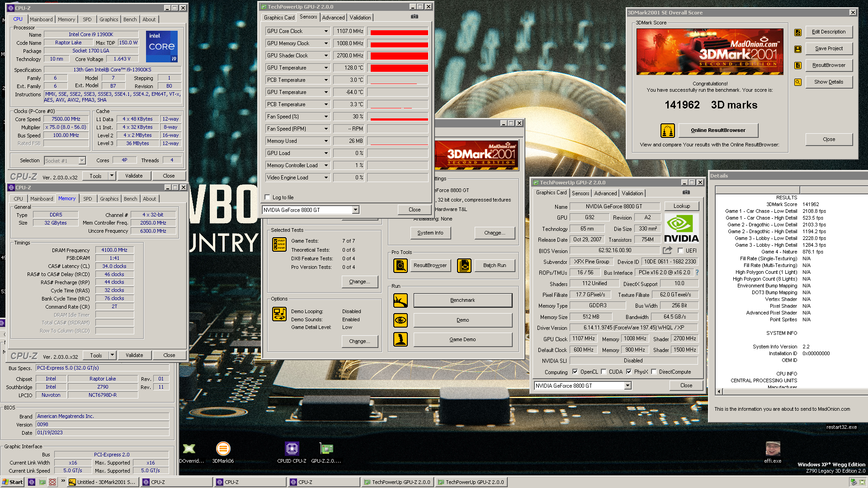Image resolution: width=868 pixels, height=488 pixels.
Task: Open the Socket #1 selection dropdown
Action: click(x=82, y=161)
